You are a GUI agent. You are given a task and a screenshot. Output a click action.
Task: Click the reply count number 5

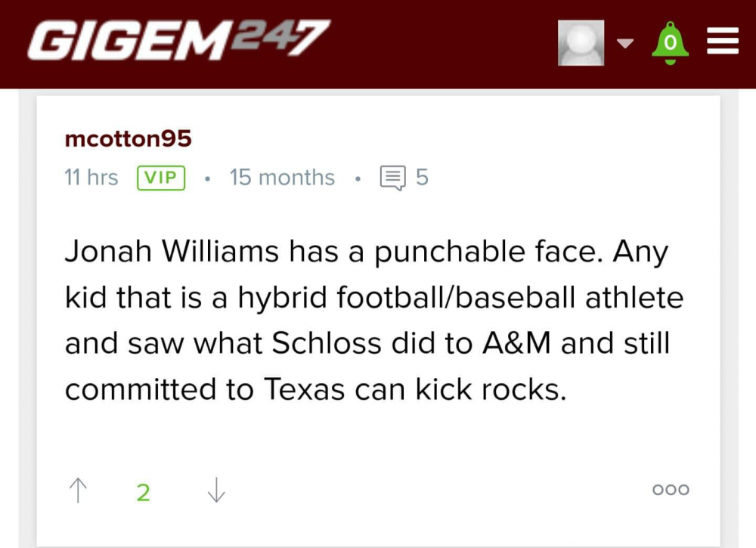click(x=422, y=178)
